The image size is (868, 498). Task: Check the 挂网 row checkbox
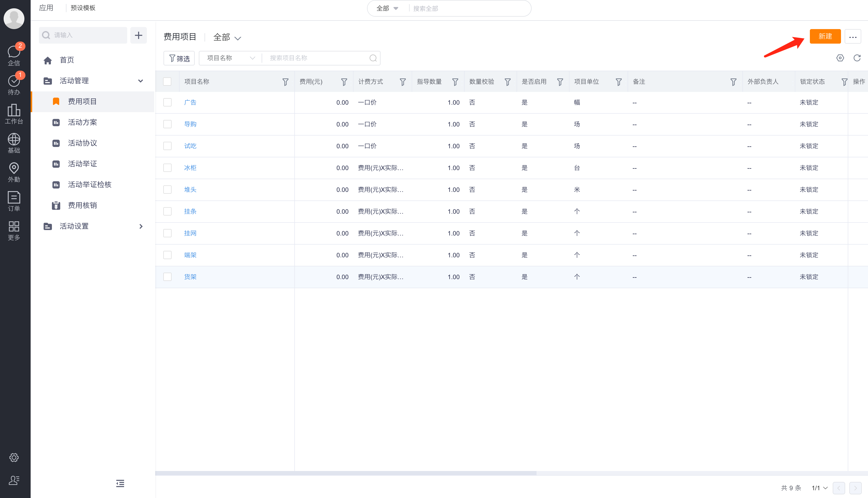167,233
